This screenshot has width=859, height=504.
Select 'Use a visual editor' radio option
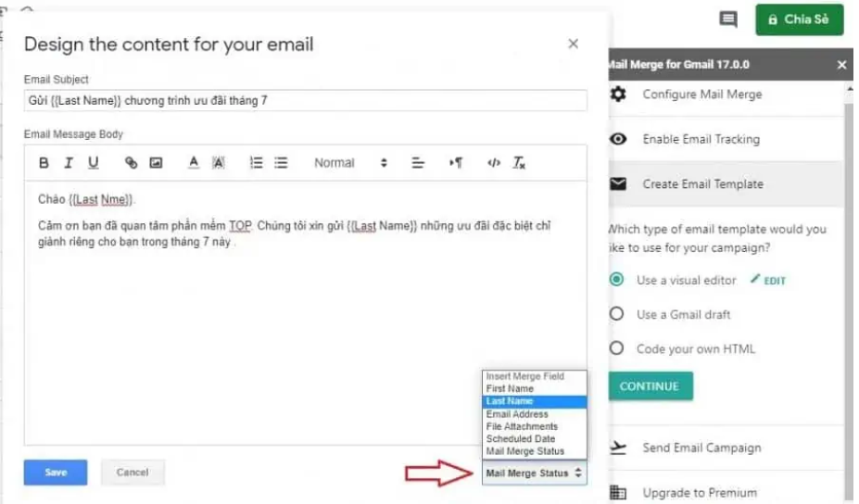coord(617,280)
